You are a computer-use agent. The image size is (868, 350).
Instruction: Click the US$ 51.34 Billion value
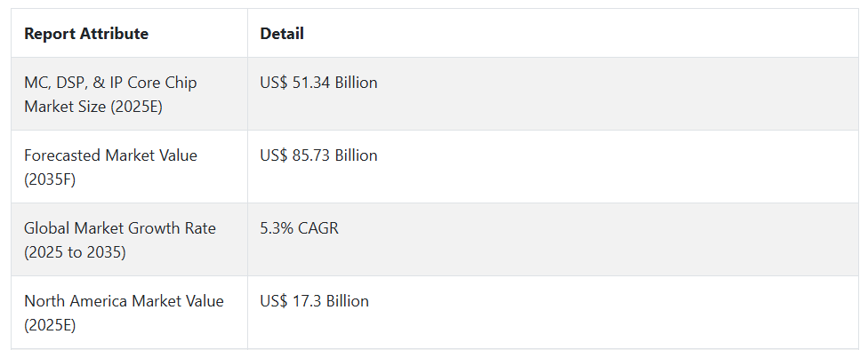319,83
